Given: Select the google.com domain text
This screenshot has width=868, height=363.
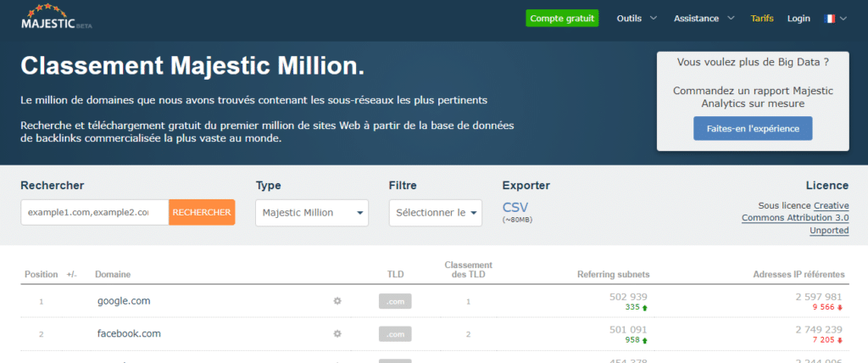Looking at the screenshot, I should (124, 301).
